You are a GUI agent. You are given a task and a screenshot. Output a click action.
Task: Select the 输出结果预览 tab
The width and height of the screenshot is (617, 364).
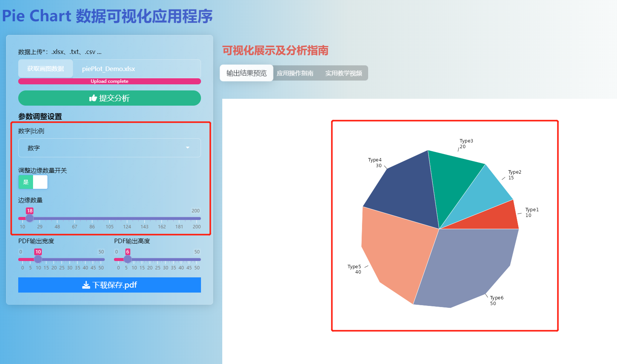coord(246,73)
